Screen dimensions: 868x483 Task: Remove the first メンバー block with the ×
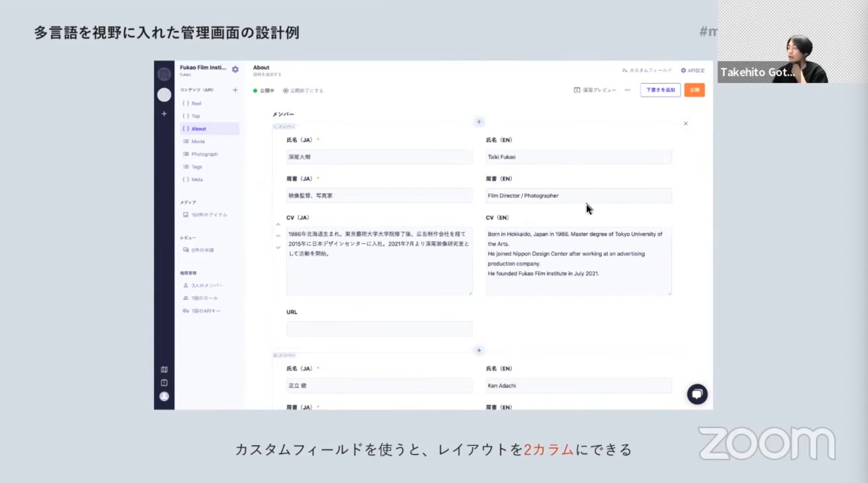tap(685, 123)
